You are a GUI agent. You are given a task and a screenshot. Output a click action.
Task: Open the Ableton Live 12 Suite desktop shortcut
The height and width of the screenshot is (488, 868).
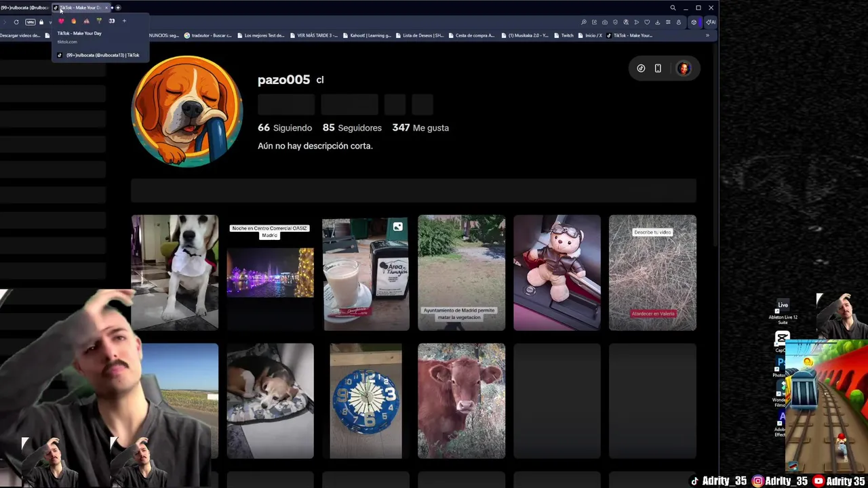pyautogui.click(x=783, y=311)
